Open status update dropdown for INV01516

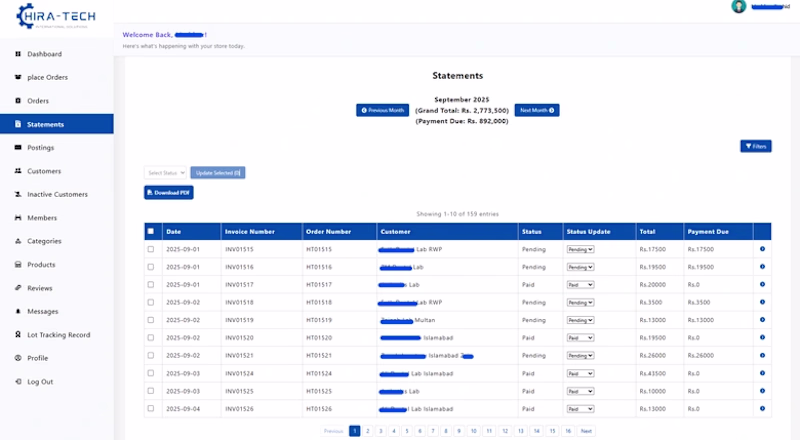[580, 267]
